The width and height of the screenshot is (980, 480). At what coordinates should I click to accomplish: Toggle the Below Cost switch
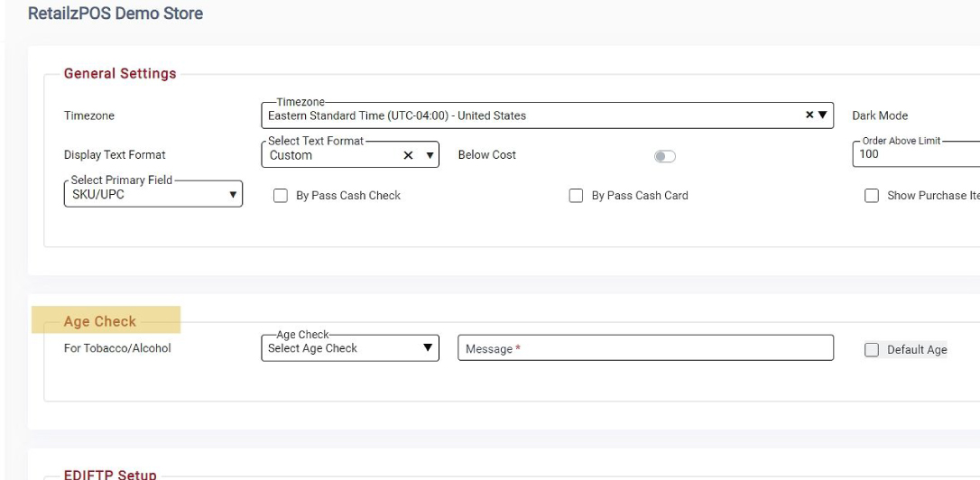[x=665, y=156]
